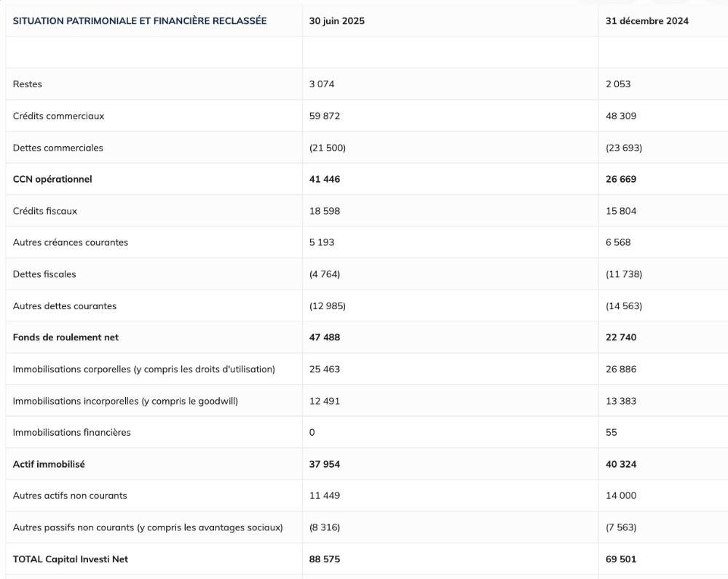Click the Crédits fiscaux row label
This screenshot has height=579, width=728.
click(45, 211)
